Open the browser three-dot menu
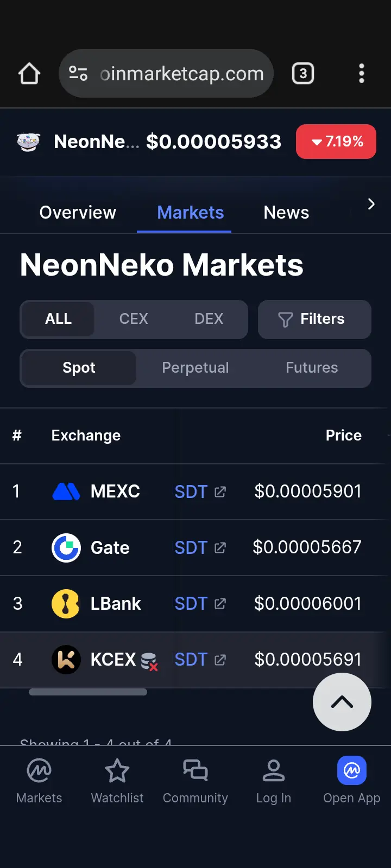 coord(362,73)
